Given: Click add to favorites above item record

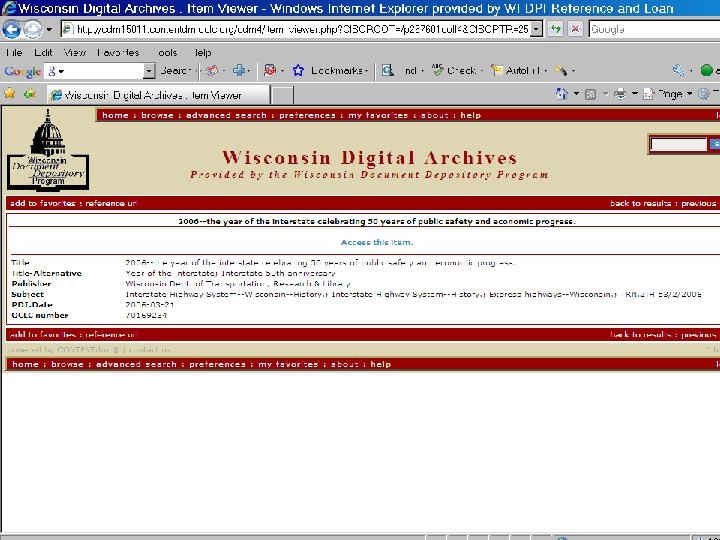Looking at the screenshot, I should [x=43, y=203].
